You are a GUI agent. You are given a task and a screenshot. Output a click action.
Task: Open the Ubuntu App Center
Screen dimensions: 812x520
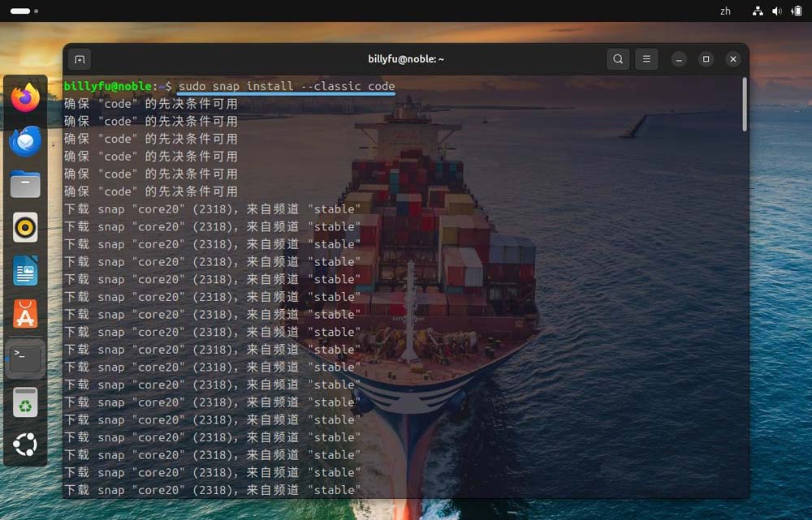(x=25, y=314)
